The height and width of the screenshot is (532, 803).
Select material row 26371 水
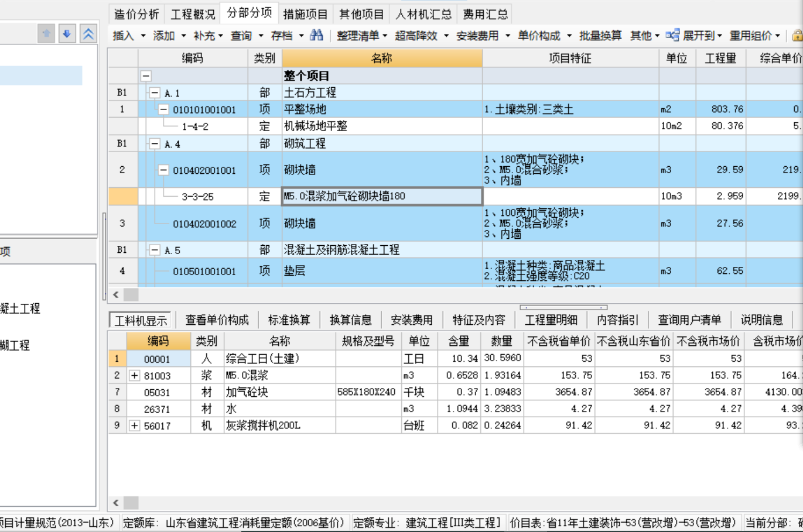[x=455, y=409]
